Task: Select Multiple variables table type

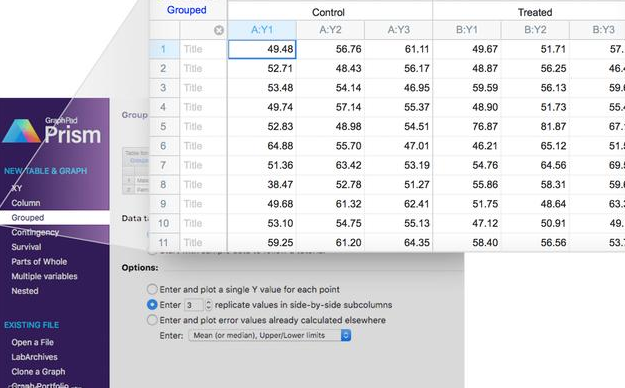Action: click(44, 276)
